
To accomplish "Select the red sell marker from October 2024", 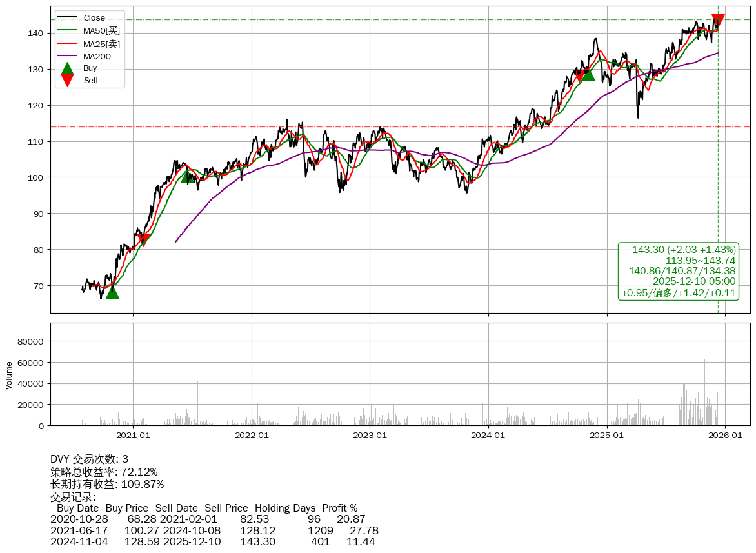I will (579, 76).
